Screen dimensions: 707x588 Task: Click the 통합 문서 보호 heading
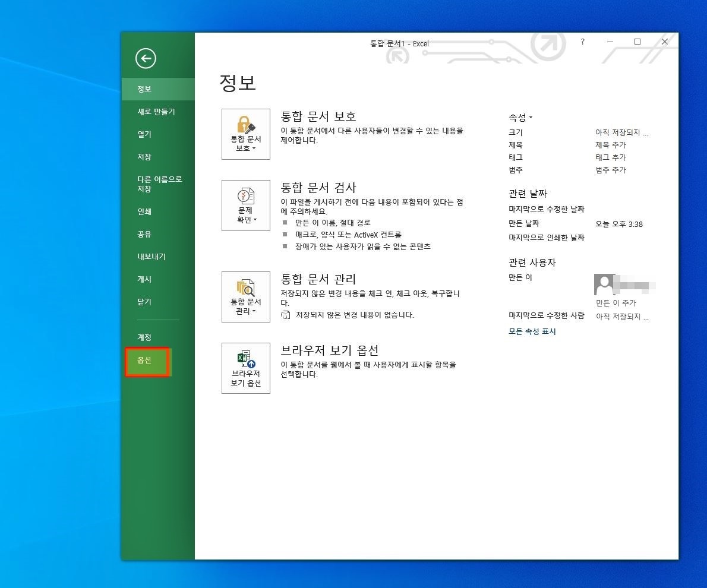(318, 116)
